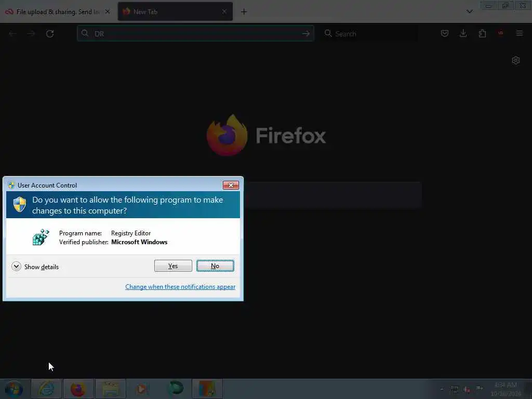
Task: Open the Extensions puzzle icon
Action: click(482, 33)
